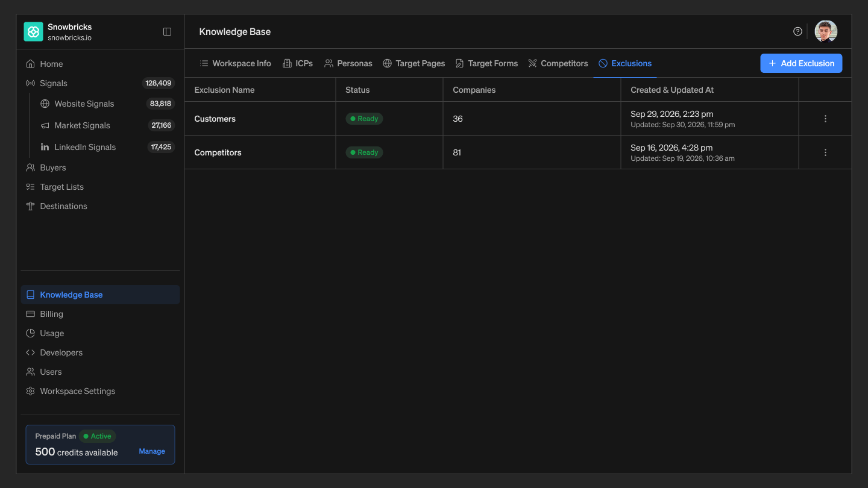Open three-dot menu for Customers row
The image size is (868, 488).
825,119
